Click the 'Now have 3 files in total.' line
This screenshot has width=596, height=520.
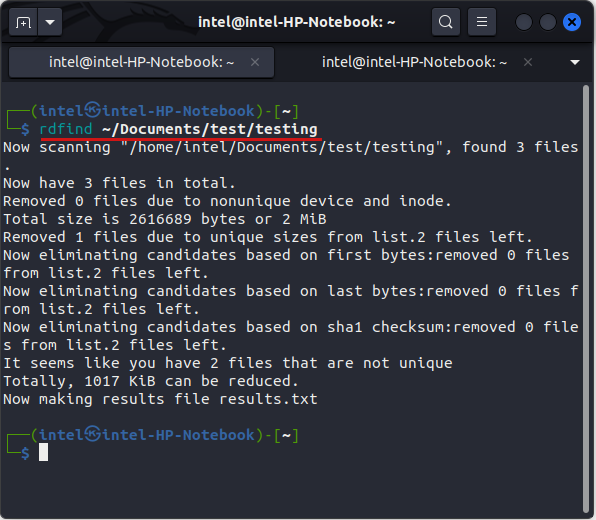pos(119,183)
